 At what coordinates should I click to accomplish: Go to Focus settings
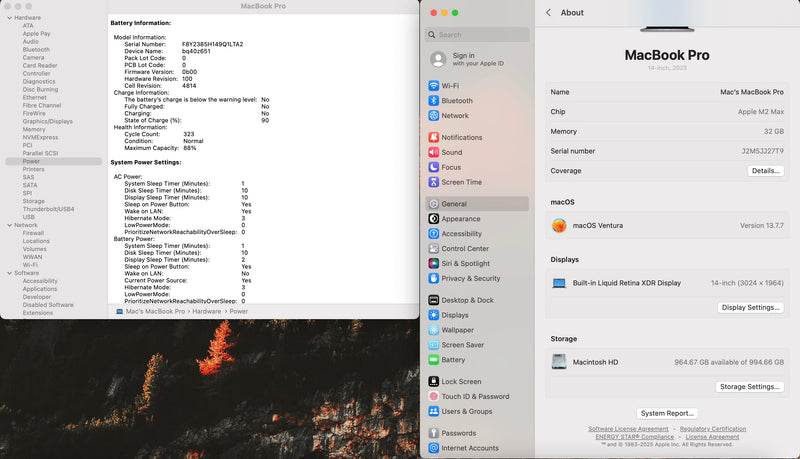click(x=451, y=167)
